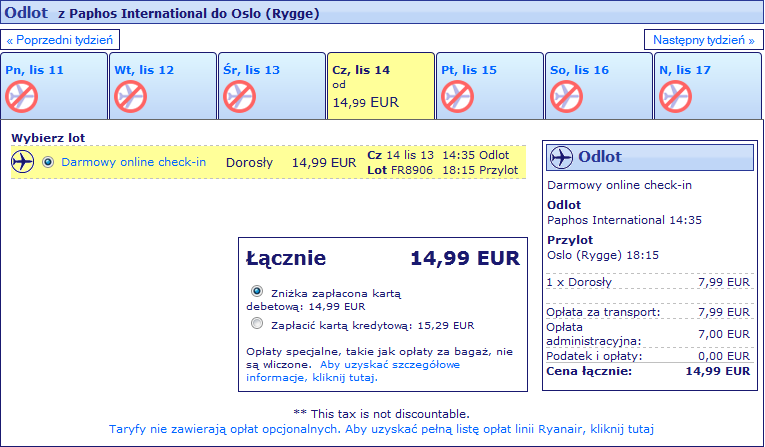Click the airplane icon in the Odlot summary header
Screen dimensions: 765x447
click(561, 157)
